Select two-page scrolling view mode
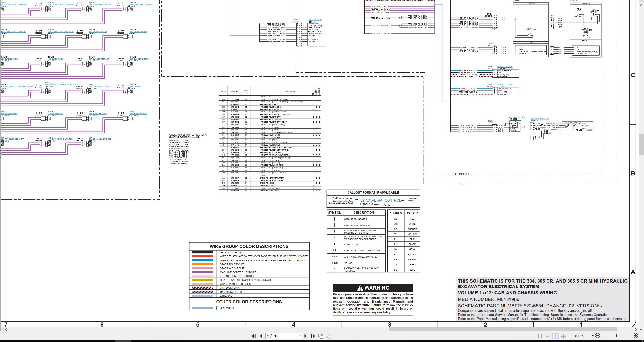The width and height of the screenshot is (644, 342). 563,336
